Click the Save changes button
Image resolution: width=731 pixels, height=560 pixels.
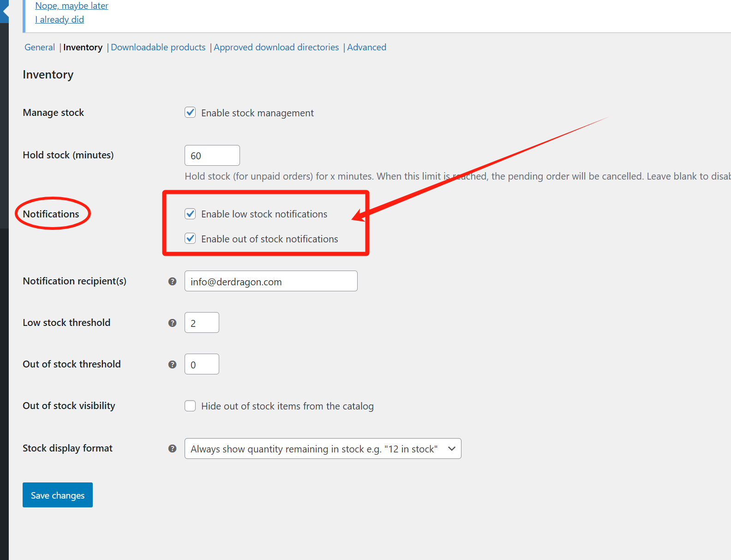pos(58,495)
